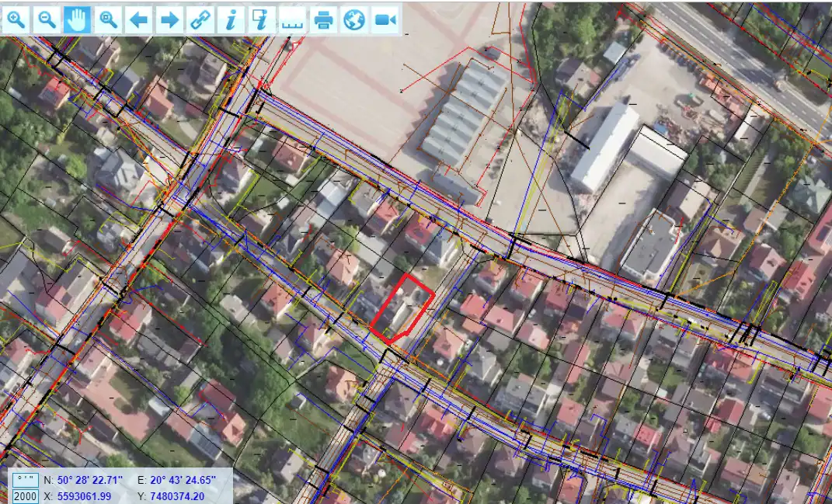This screenshot has width=832, height=504.
Task: Activate zoom to rectangle tool
Action: (x=108, y=19)
